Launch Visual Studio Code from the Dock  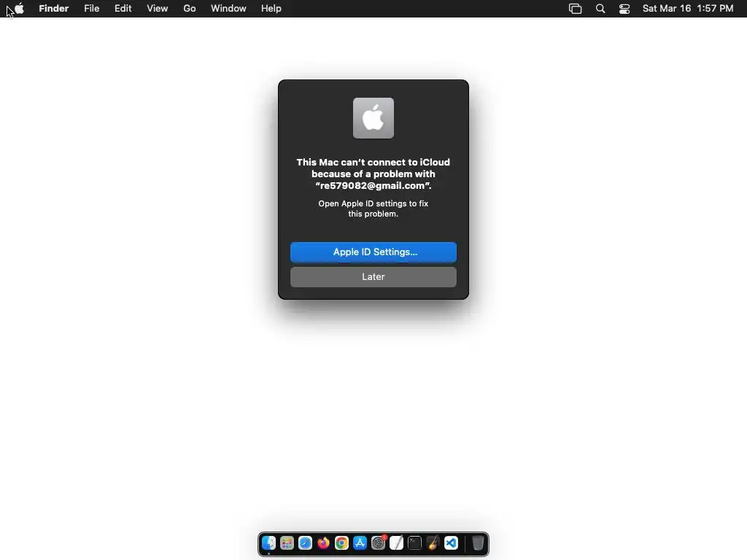click(x=451, y=542)
